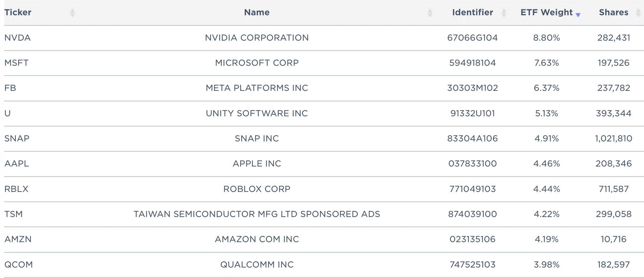This screenshot has width=644, height=278.
Task: Click the ROBLOX CORP name
Action: pos(257,189)
